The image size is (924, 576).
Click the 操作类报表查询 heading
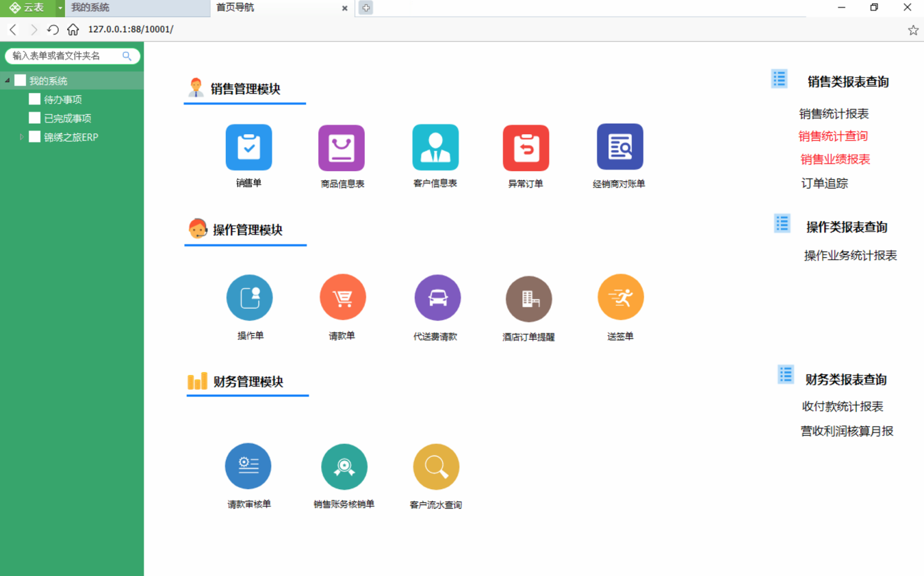(847, 227)
